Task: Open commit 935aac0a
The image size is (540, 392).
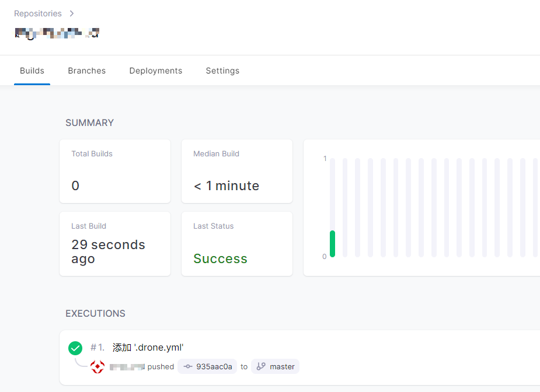Action: point(207,366)
